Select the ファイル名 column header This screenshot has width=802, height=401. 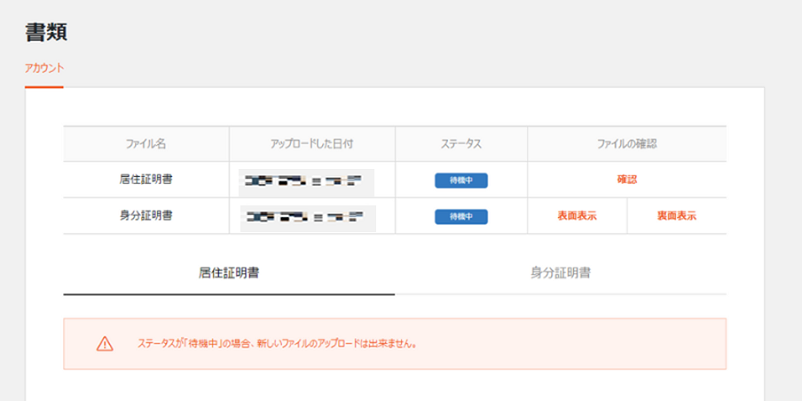tap(146, 144)
